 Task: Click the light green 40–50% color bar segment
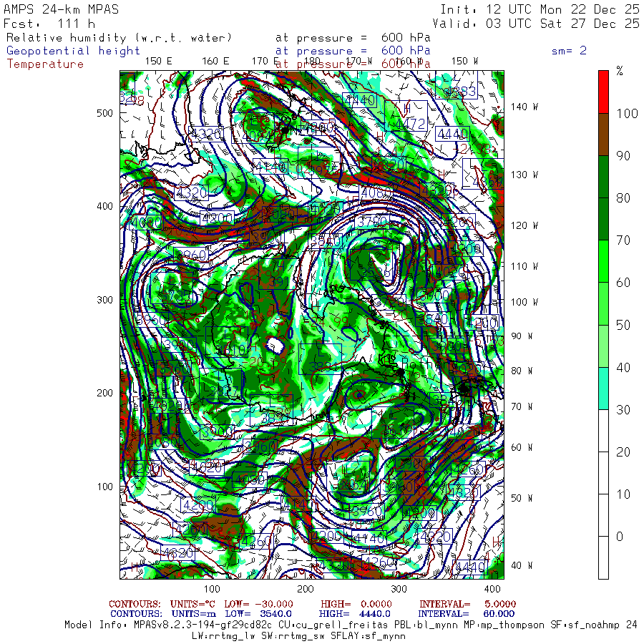point(603,346)
